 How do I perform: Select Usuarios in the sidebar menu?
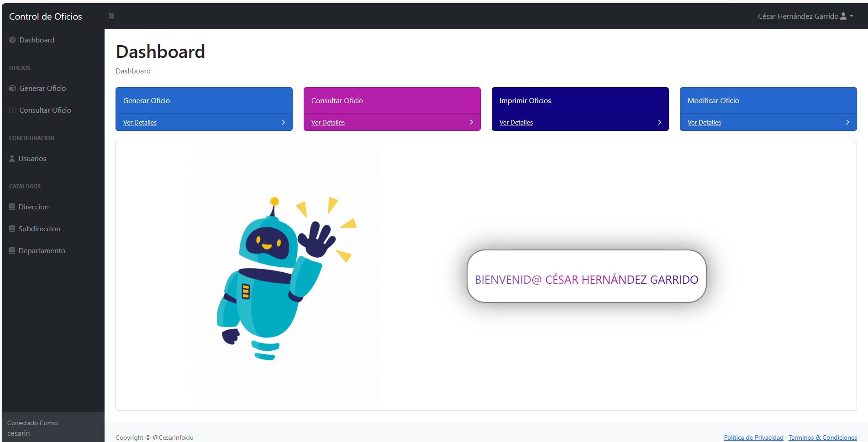tap(32, 159)
